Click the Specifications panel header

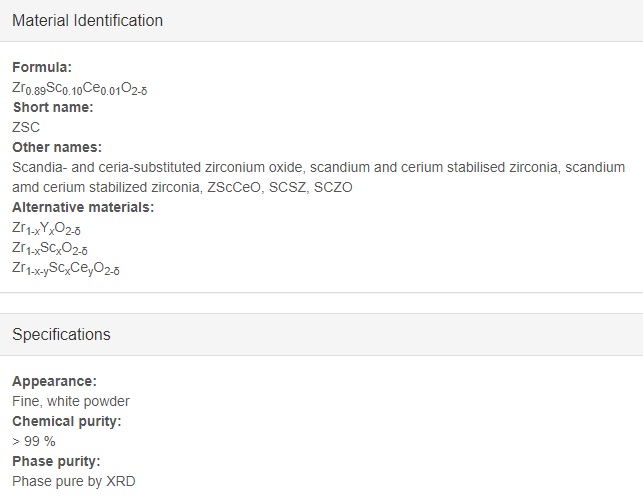[x=322, y=335]
